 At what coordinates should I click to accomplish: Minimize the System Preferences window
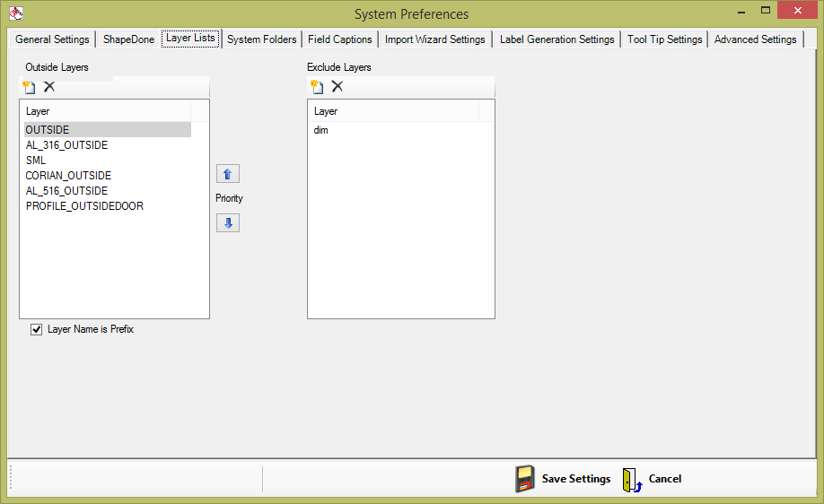[741, 11]
